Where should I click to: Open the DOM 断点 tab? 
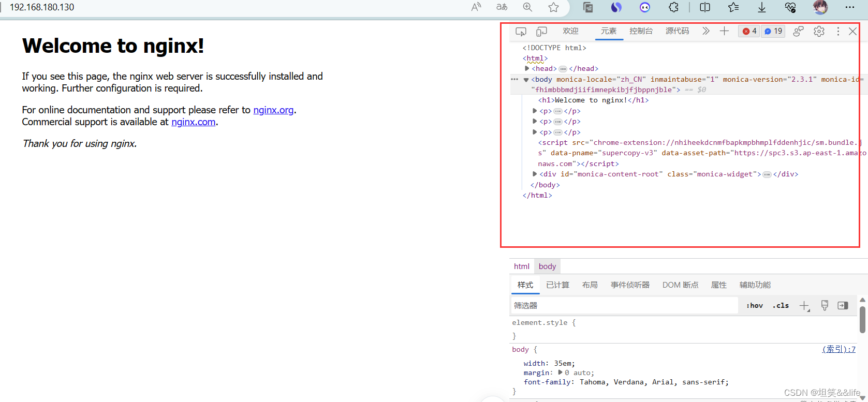tap(680, 285)
